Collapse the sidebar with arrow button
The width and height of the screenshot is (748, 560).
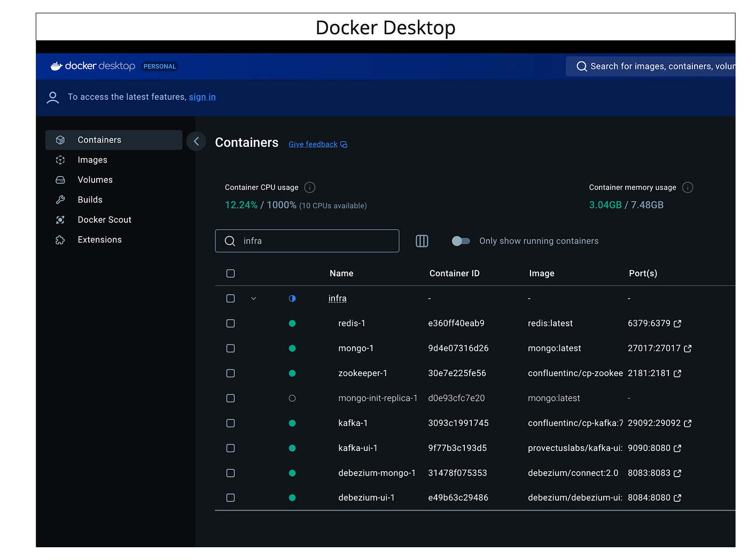[x=196, y=141]
